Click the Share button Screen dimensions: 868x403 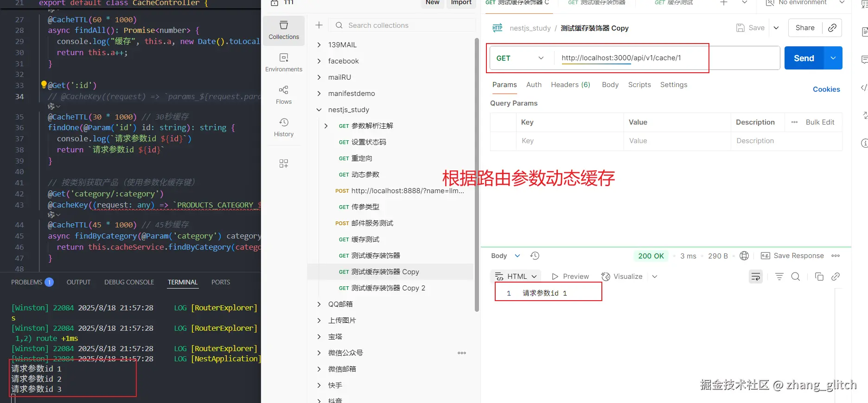[805, 28]
